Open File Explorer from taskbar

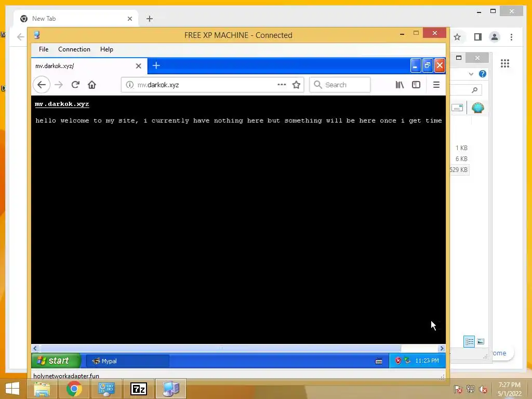click(x=42, y=389)
